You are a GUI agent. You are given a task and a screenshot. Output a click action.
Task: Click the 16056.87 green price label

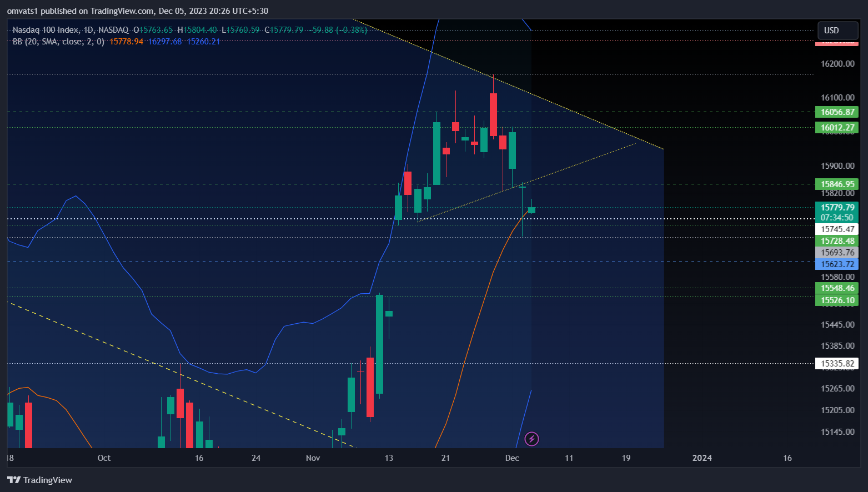837,112
